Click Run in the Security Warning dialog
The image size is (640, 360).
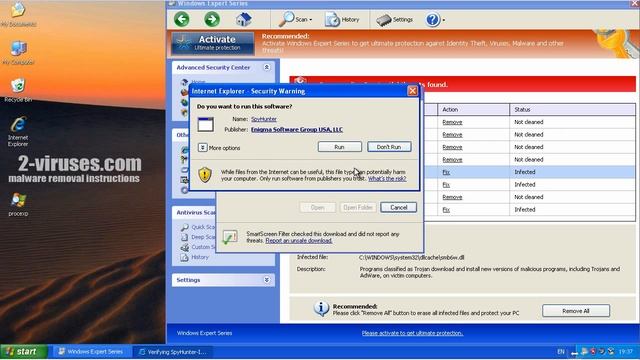[x=340, y=147]
